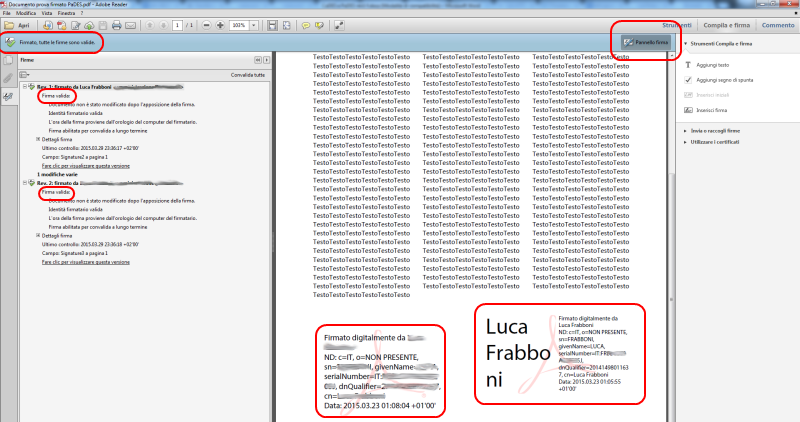This screenshot has height=422, width=800.
Task: Click the fit-width scrolling mode icon
Action: pos(272,25)
